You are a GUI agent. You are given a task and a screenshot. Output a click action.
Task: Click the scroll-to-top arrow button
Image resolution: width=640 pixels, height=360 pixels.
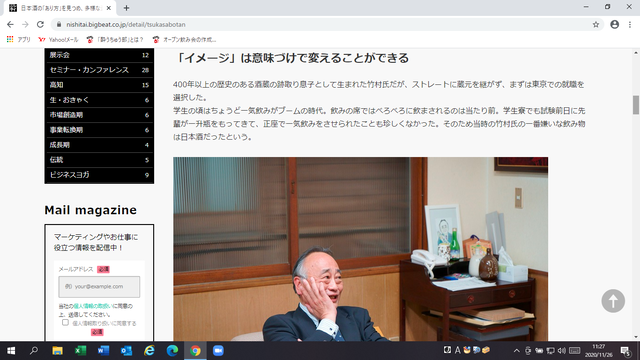coord(613,301)
